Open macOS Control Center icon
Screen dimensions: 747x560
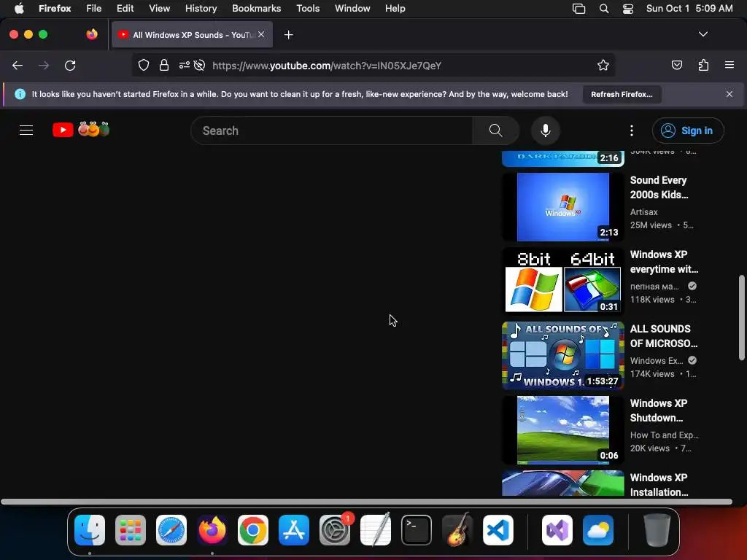coord(628,9)
